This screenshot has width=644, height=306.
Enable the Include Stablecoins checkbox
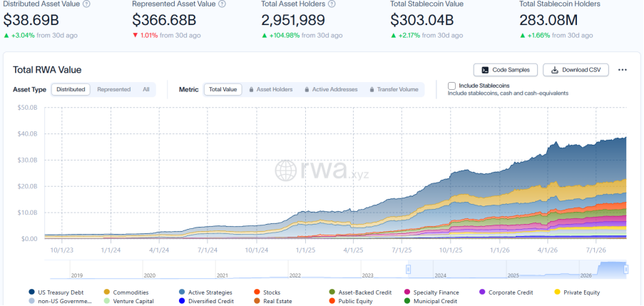(x=451, y=86)
